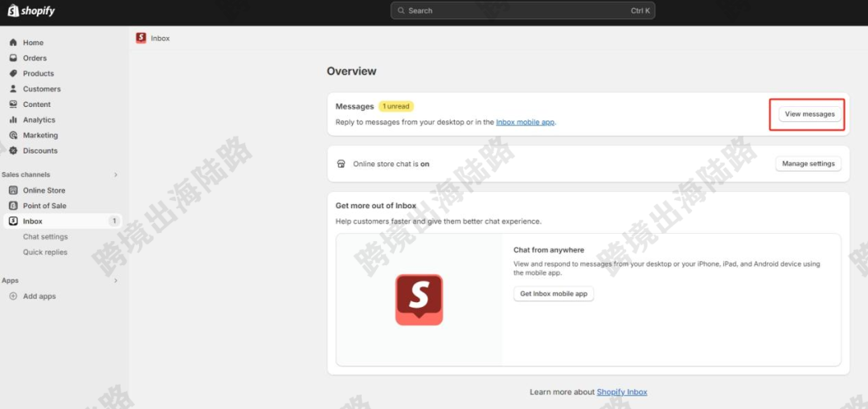868x409 pixels.
Task: Click the Marketing target icon
Action: click(14, 136)
